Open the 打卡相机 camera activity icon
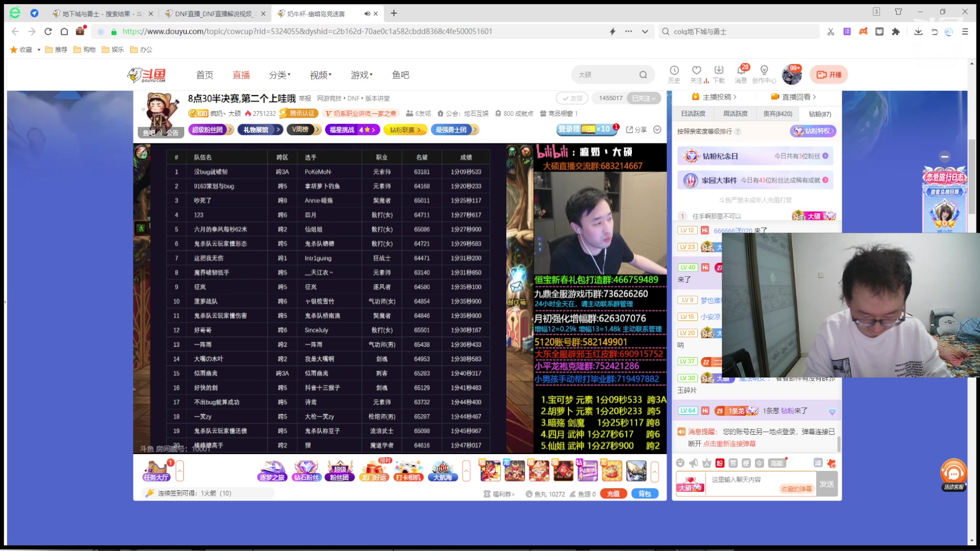 [x=408, y=470]
